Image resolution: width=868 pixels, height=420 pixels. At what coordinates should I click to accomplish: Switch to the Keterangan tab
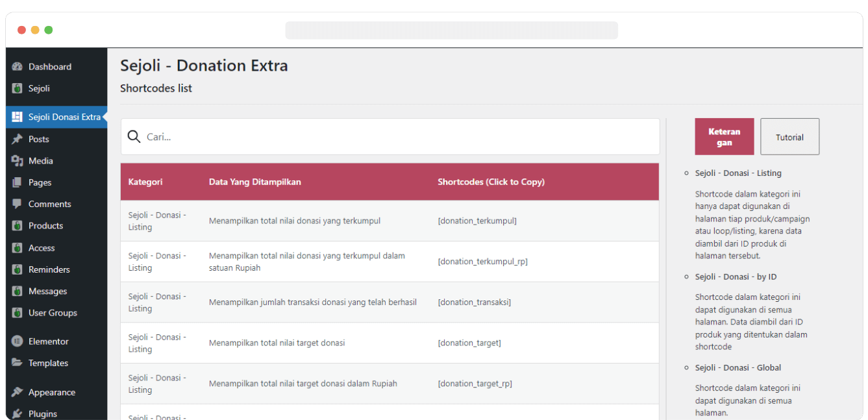click(724, 136)
